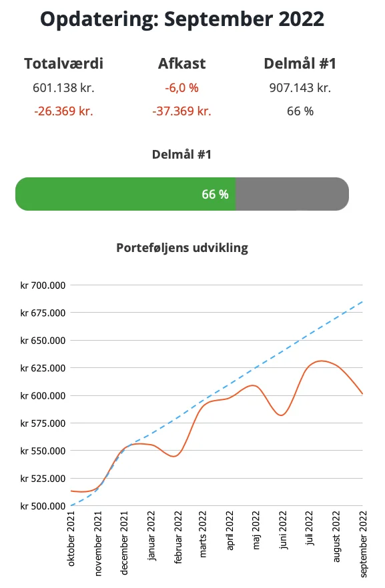Select the Afkast heading
Viewport: 385px width, 588px height.
tap(181, 63)
